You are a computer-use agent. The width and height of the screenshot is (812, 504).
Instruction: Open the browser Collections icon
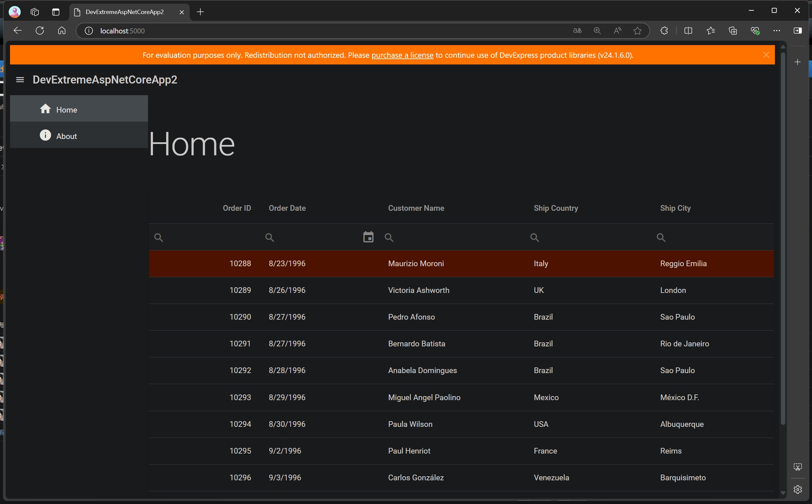click(733, 31)
